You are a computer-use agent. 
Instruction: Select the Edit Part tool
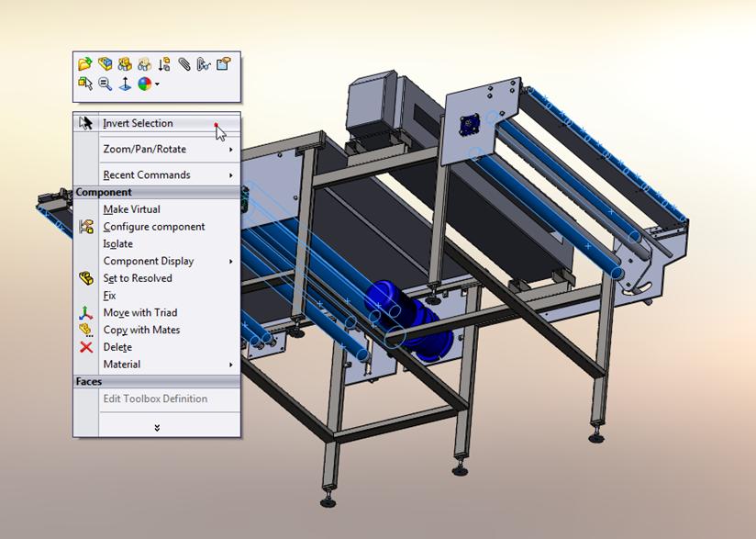[106, 62]
